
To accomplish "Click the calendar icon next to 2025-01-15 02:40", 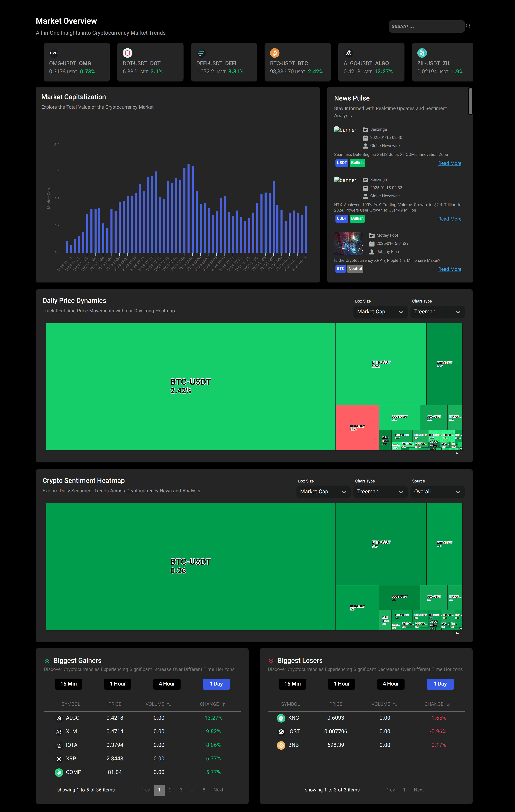I will pyautogui.click(x=365, y=137).
